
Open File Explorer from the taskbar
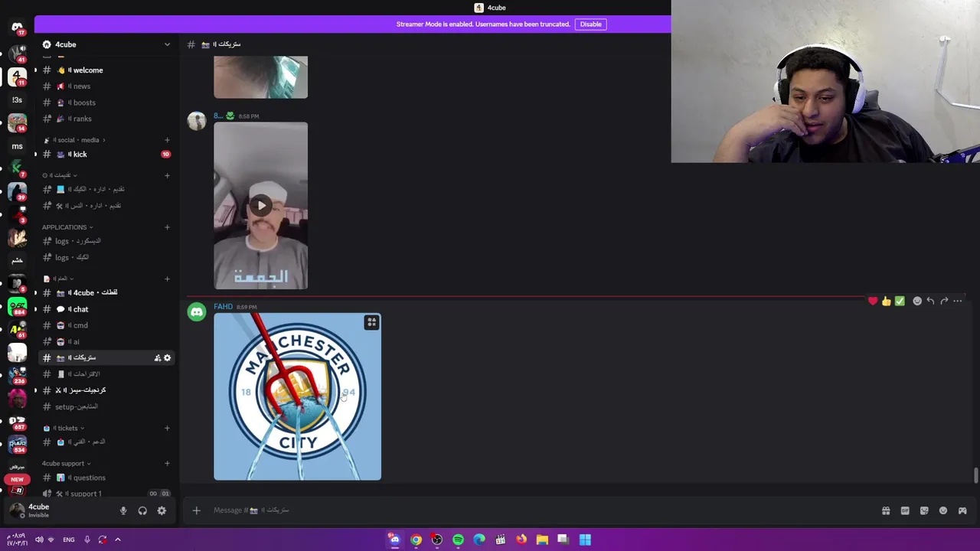542,540
